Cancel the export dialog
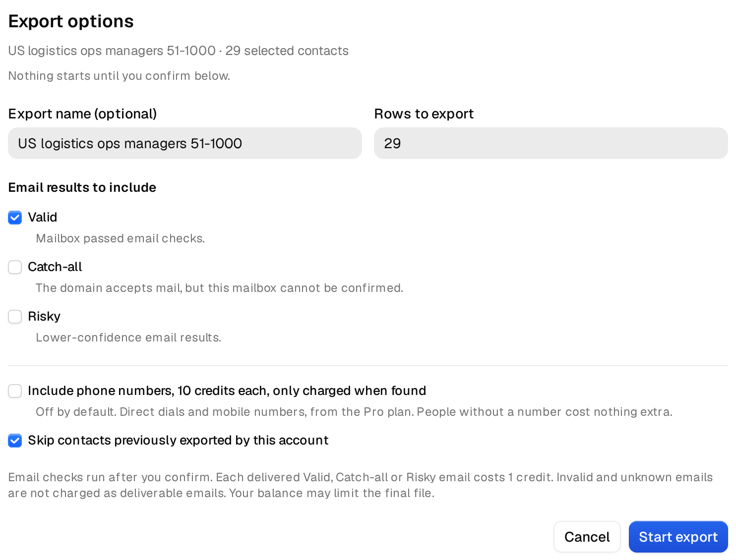Image resolution: width=736 pixels, height=560 pixels. tap(587, 537)
